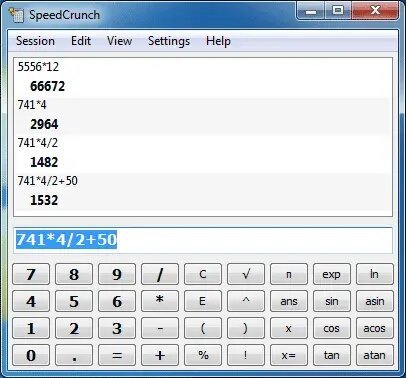406x378 pixels.
Task: Click the 3 digit key
Action: [x=117, y=328]
